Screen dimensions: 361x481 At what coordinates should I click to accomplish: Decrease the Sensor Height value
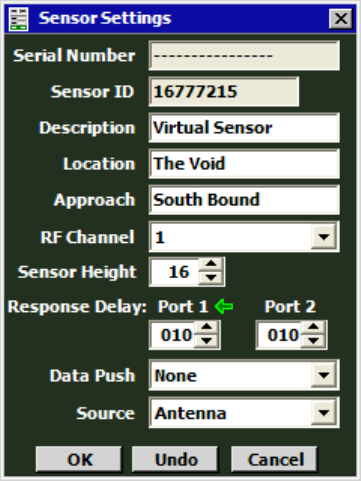tap(211, 278)
